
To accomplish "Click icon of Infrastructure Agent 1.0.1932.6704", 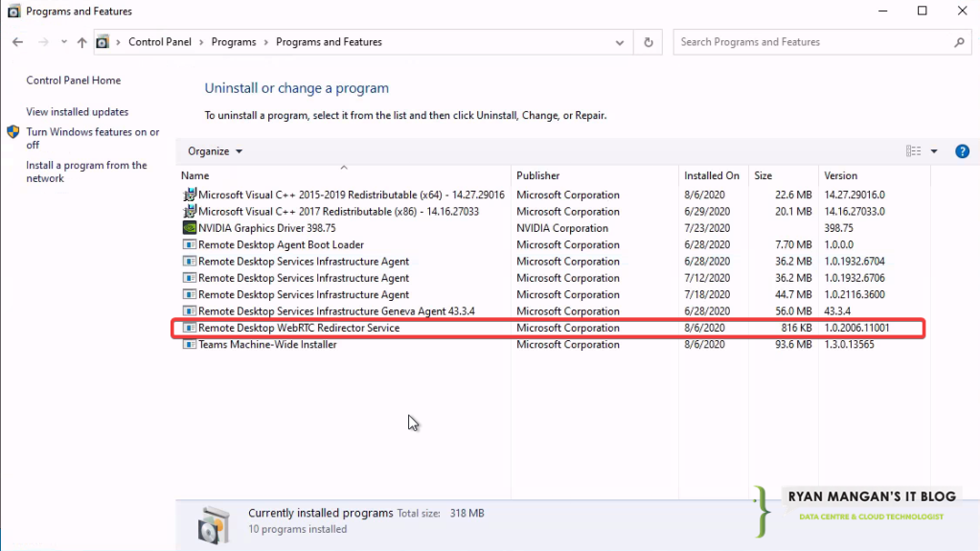I will pos(190,262).
